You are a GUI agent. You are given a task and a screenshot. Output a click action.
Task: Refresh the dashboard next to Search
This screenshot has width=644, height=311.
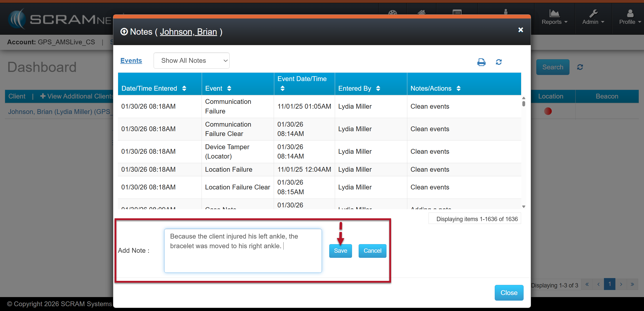pos(580,67)
